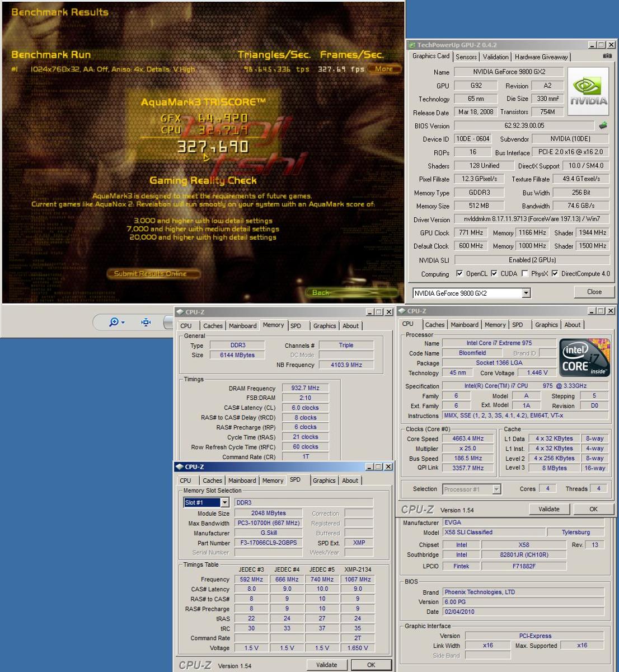Open About tab in CPU-Z Memory window

[351, 326]
